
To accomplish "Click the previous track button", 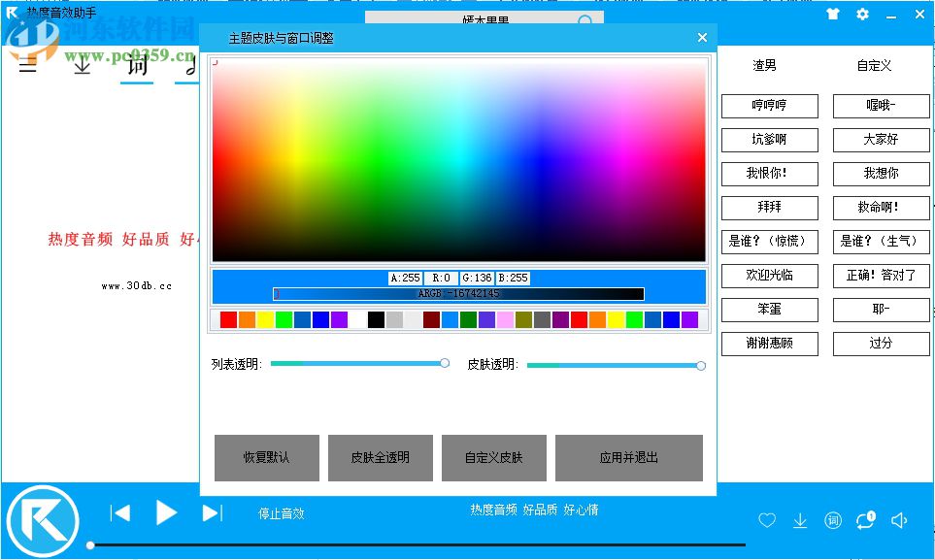I will tap(120, 513).
